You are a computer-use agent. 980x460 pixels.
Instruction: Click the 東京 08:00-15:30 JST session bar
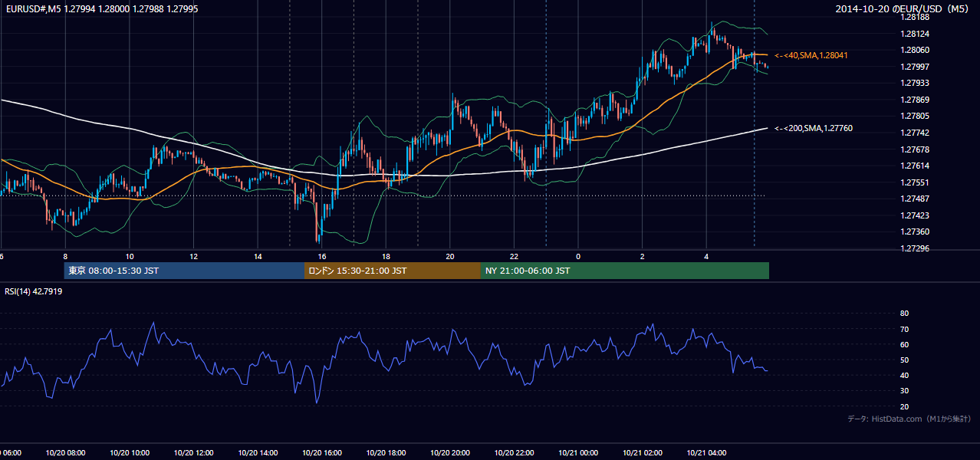click(x=184, y=271)
